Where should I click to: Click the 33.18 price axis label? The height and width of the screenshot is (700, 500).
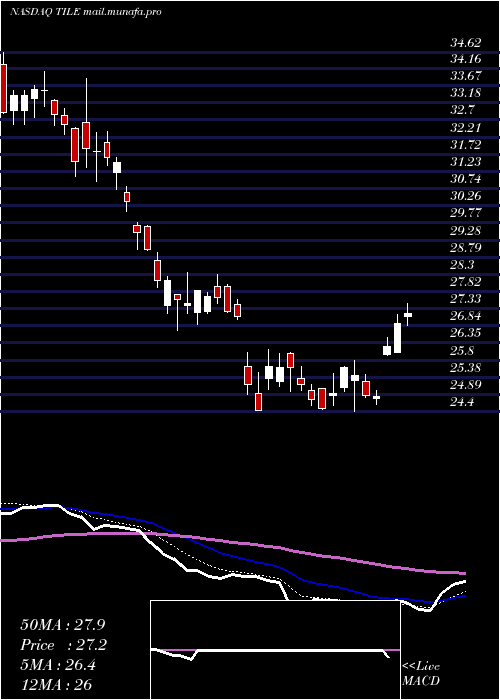[466, 93]
